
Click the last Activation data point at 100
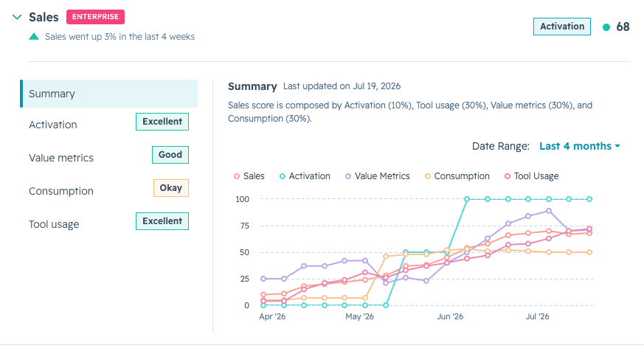589,199
